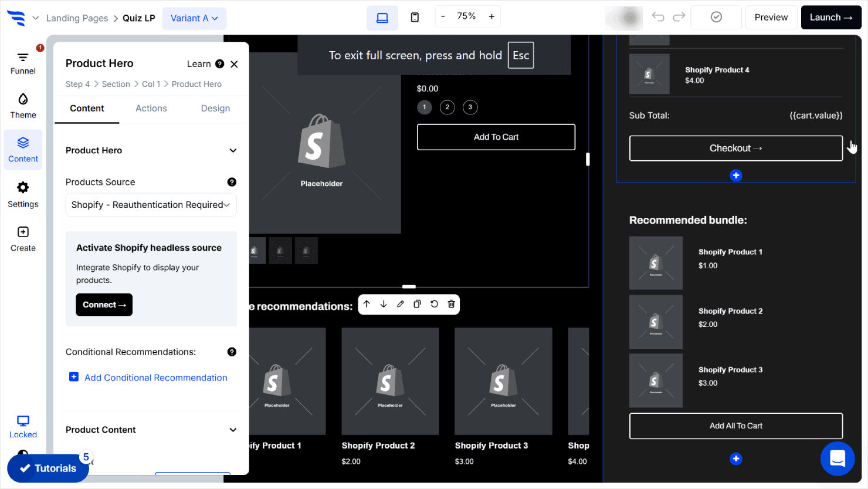The width and height of the screenshot is (868, 489).
Task: Select variant option 2 radio button
Action: 447,107
